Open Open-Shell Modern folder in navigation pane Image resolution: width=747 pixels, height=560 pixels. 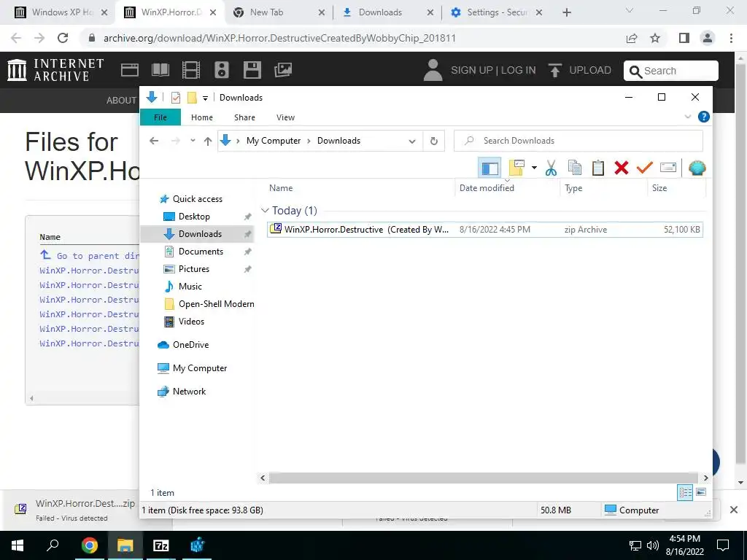pos(216,304)
